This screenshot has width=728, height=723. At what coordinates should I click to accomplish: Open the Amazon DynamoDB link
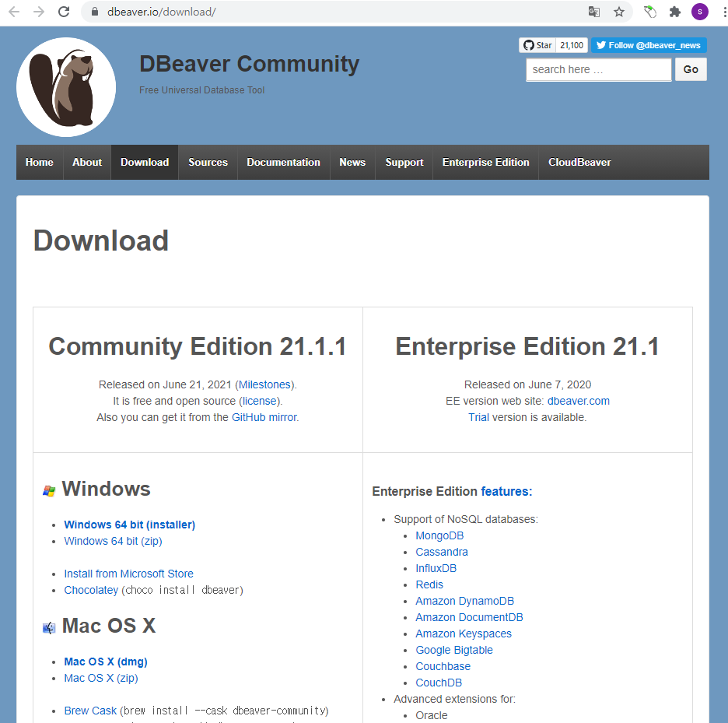[x=465, y=601]
